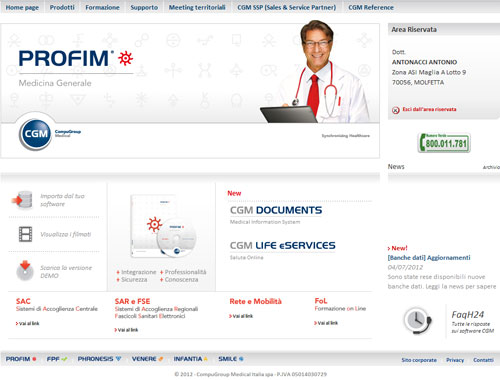This screenshot has width=500, height=380.
Task: Click the demo download disc icon
Action: pos(25,271)
